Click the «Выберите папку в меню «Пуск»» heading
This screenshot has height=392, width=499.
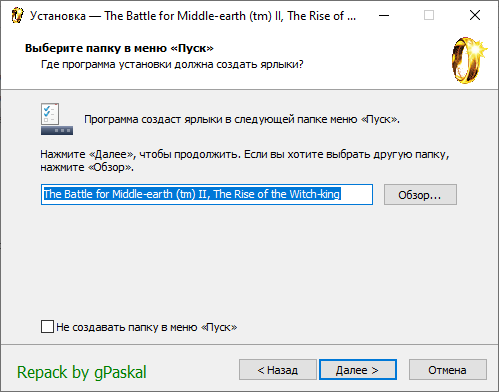point(119,48)
